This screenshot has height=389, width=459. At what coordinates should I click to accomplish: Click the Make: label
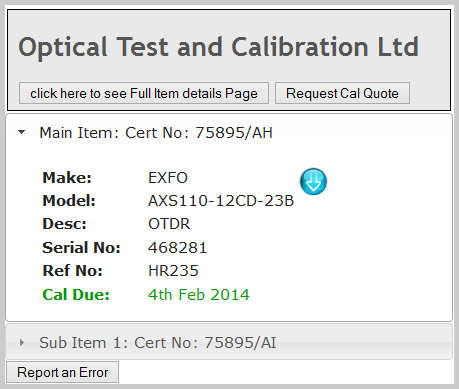pos(67,178)
